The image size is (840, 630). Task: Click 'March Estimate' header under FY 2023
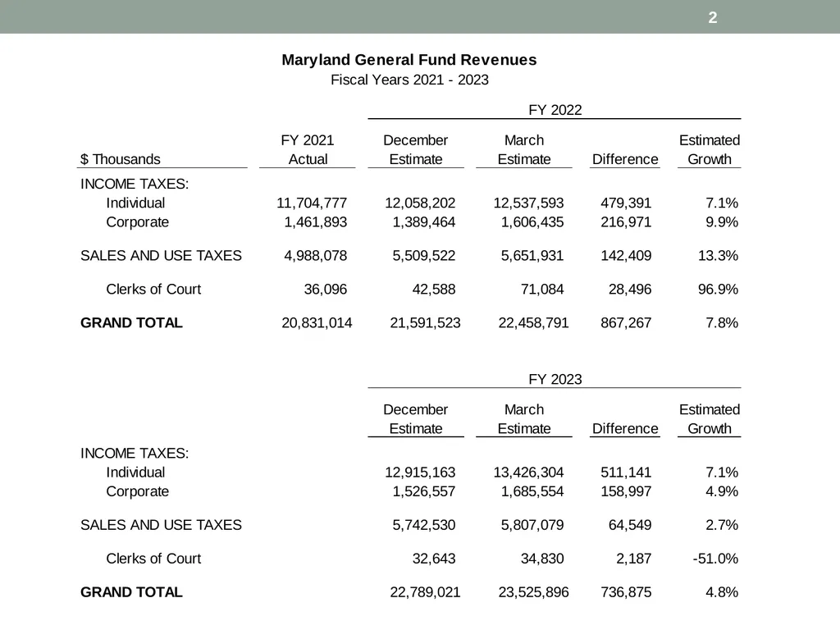coord(524,419)
